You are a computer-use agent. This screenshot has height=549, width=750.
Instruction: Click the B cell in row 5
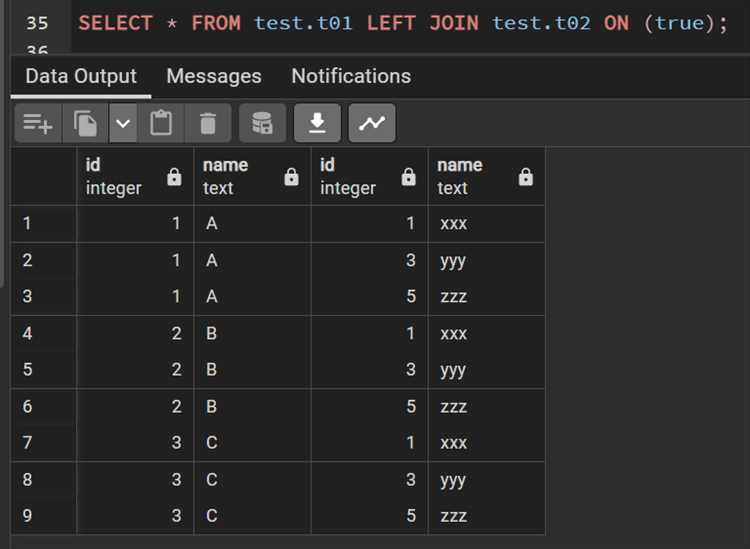click(253, 370)
